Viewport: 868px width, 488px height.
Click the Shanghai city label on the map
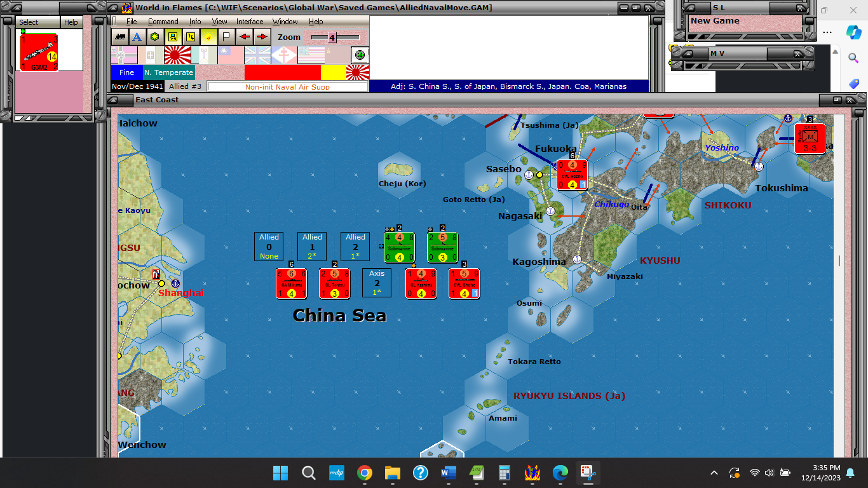(x=180, y=293)
